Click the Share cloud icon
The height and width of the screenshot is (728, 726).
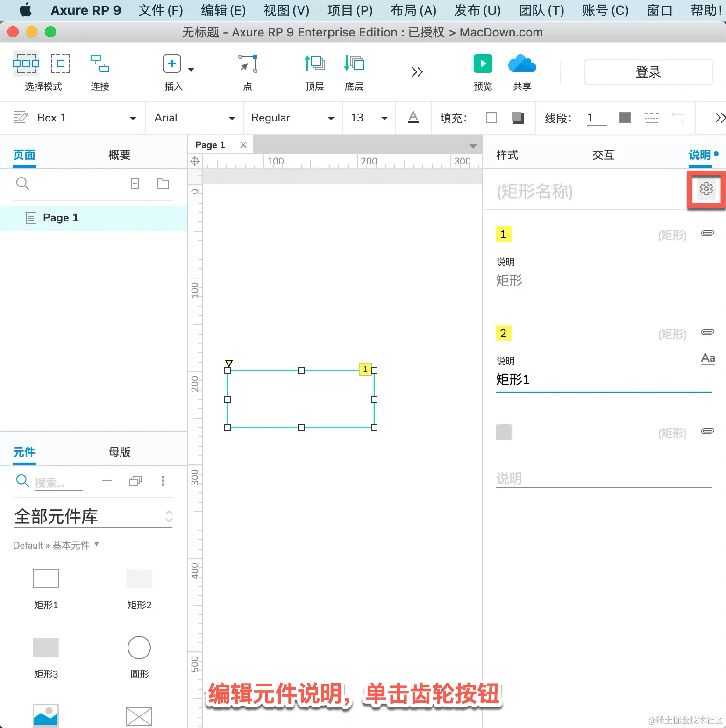(x=522, y=64)
